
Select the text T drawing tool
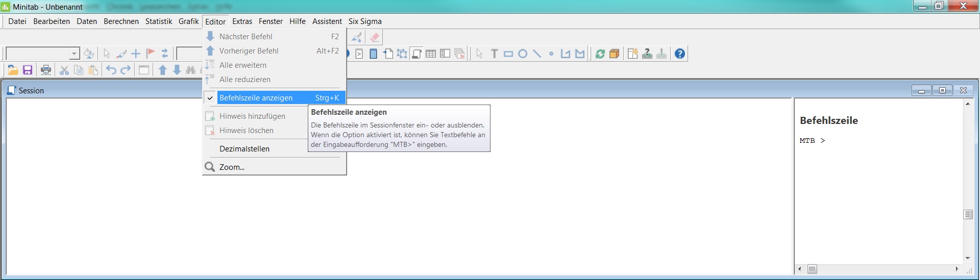(x=494, y=54)
